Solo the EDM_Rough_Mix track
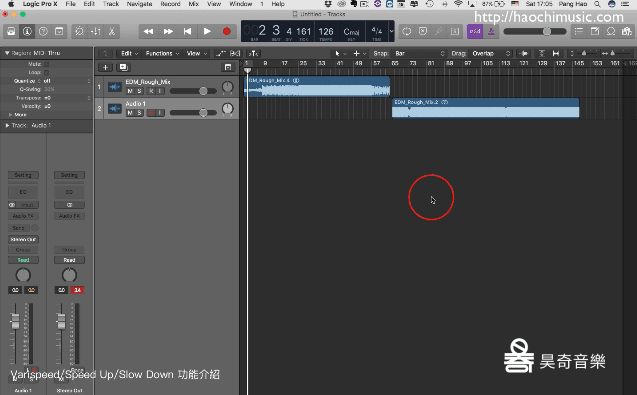637x395 pixels. click(x=139, y=91)
